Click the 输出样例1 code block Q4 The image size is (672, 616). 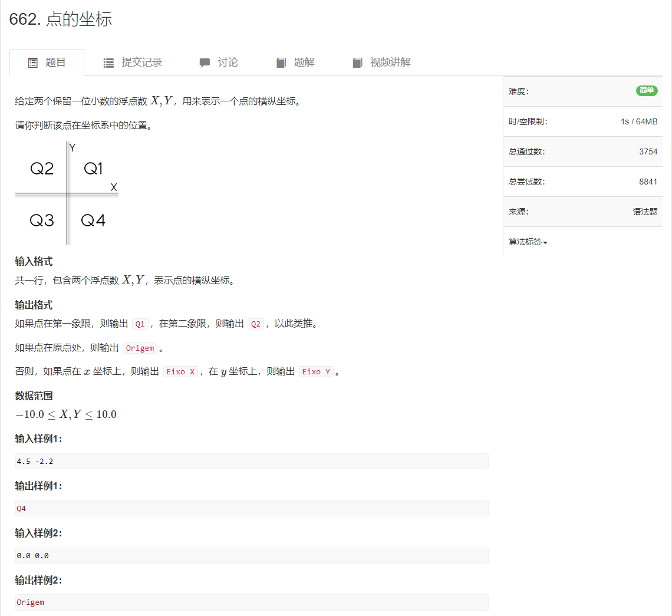click(x=252, y=508)
